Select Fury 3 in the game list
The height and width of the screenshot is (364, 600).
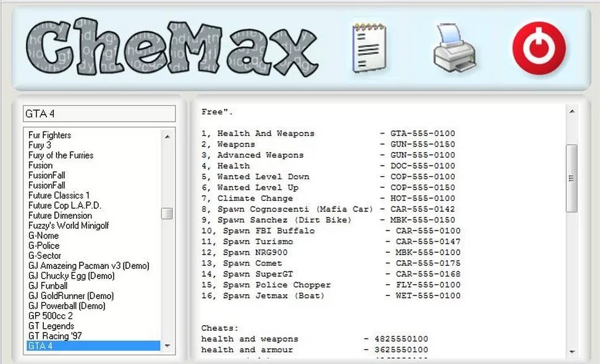(x=40, y=145)
